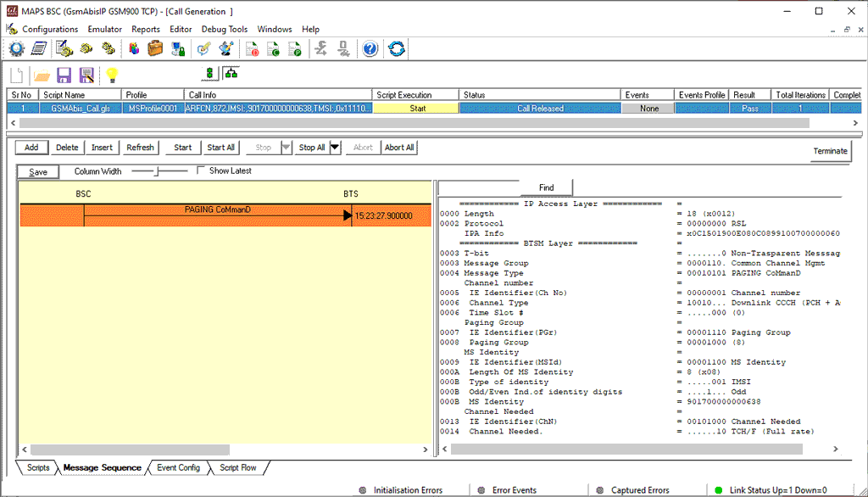This screenshot has height=497, width=868.
Task: Select the MSProfile0001 profile cell
Action: pyautogui.click(x=153, y=109)
